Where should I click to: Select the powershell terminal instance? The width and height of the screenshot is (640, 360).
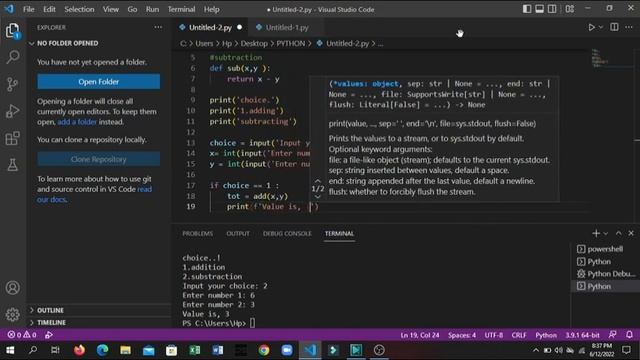click(605, 249)
